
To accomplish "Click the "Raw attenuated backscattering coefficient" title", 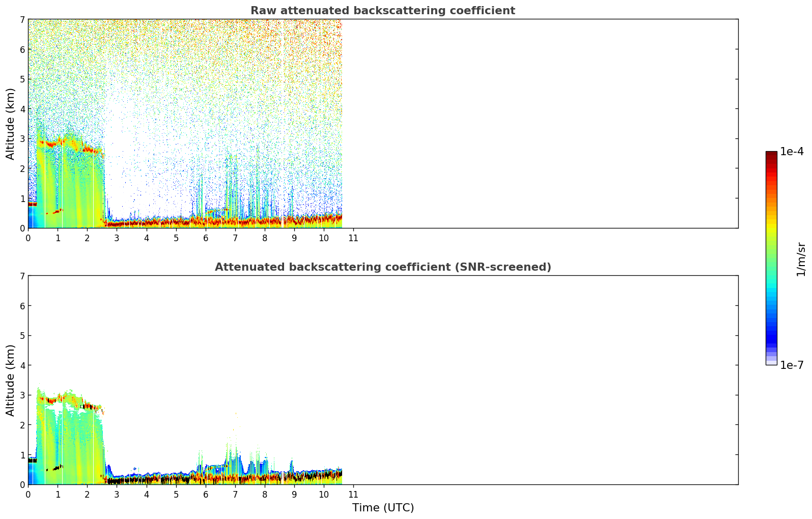I will [x=382, y=11].
